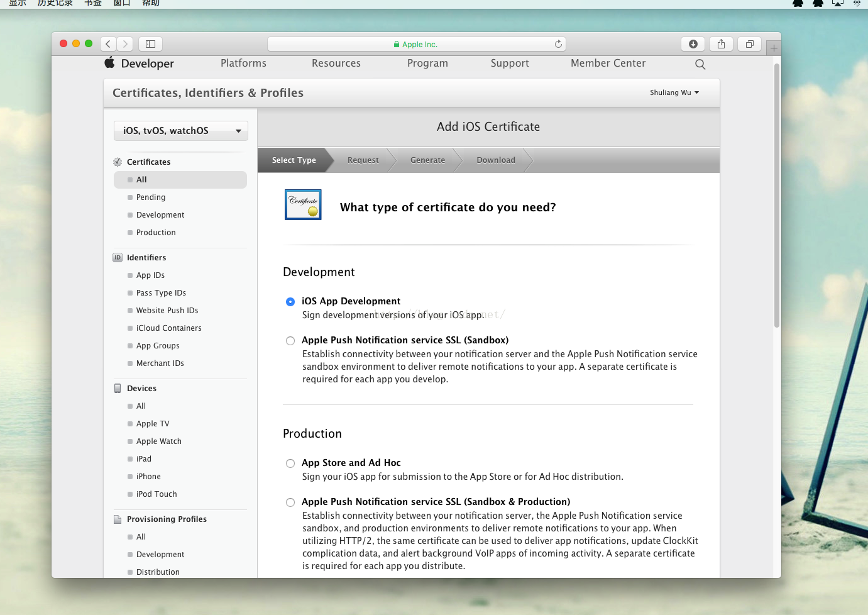Click the Devices heading in sidebar

pyautogui.click(x=141, y=389)
